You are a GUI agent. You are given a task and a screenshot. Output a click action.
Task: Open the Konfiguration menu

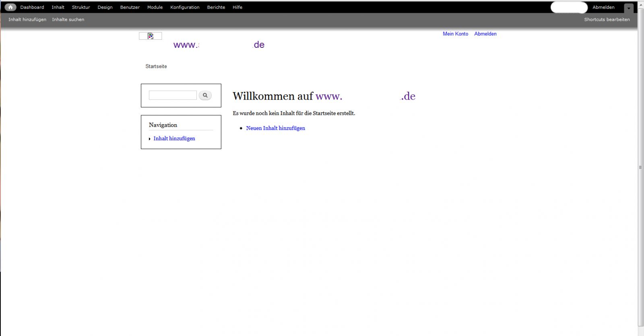(185, 7)
